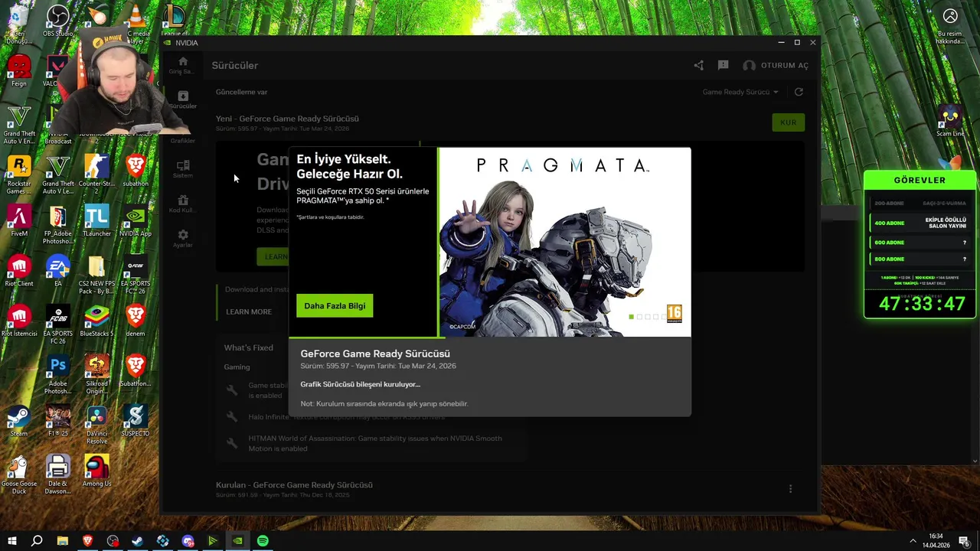Click OTURUM AÇ sign-in button
Image resolution: width=980 pixels, height=551 pixels.
776,66
